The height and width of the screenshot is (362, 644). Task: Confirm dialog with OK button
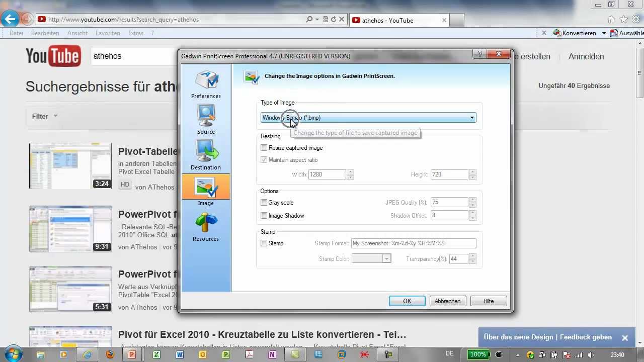click(x=407, y=301)
